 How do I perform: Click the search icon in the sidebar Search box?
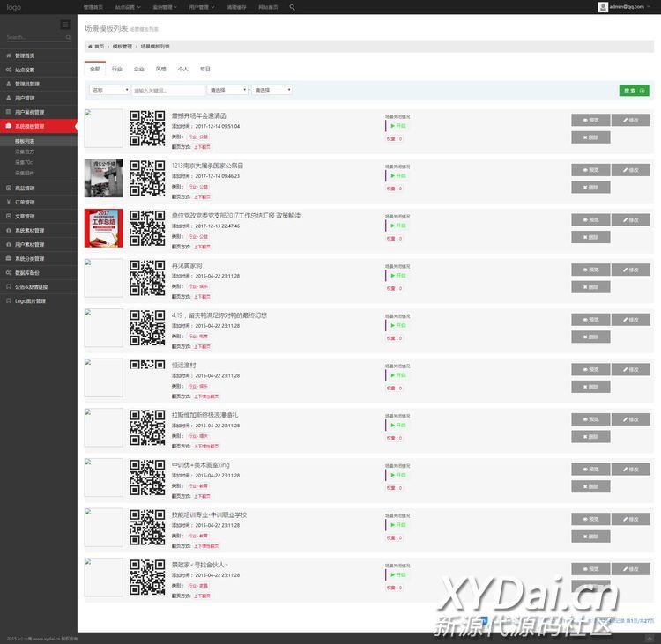click(68, 38)
